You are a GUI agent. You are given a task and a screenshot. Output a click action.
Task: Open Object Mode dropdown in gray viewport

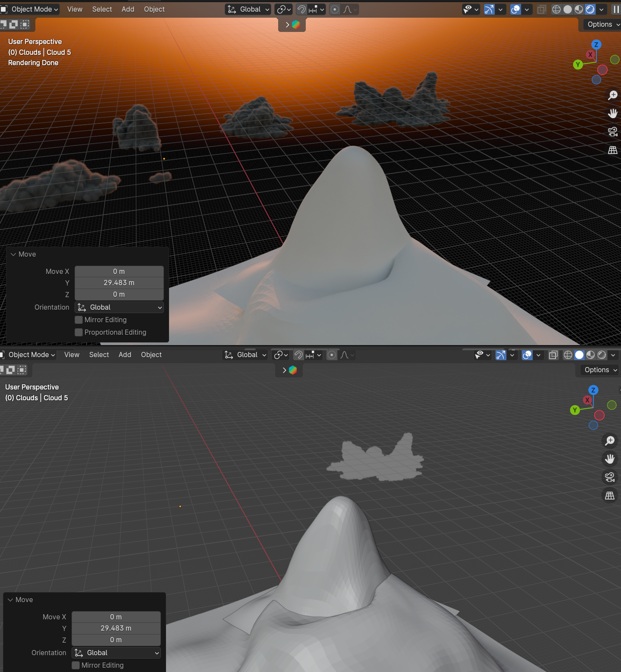[x=28, y=355]
